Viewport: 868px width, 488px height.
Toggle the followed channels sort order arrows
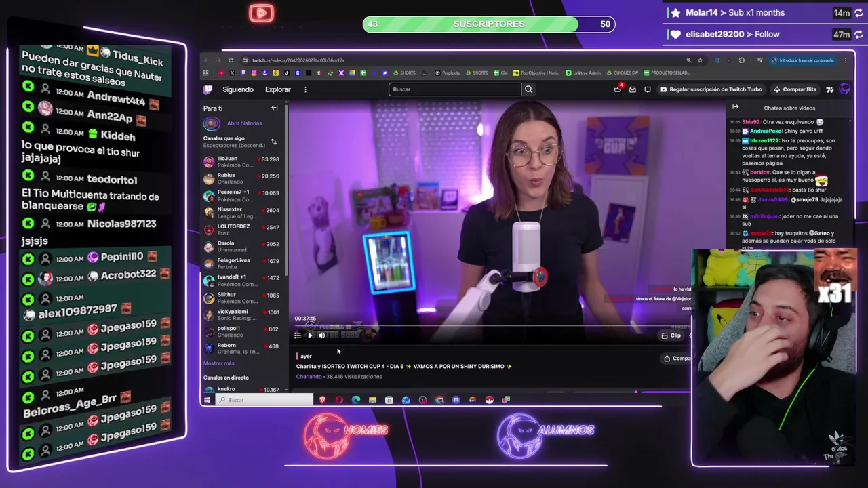pos(273,142)
